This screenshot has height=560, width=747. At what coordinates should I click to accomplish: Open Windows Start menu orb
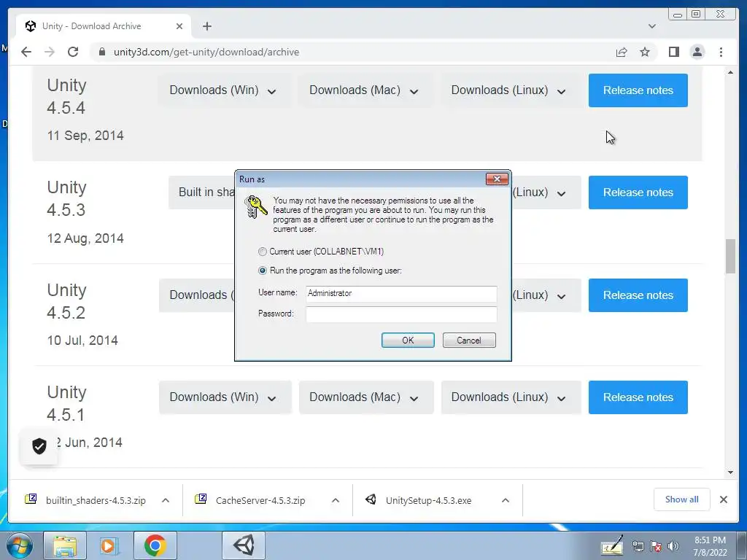pos(19,545)
